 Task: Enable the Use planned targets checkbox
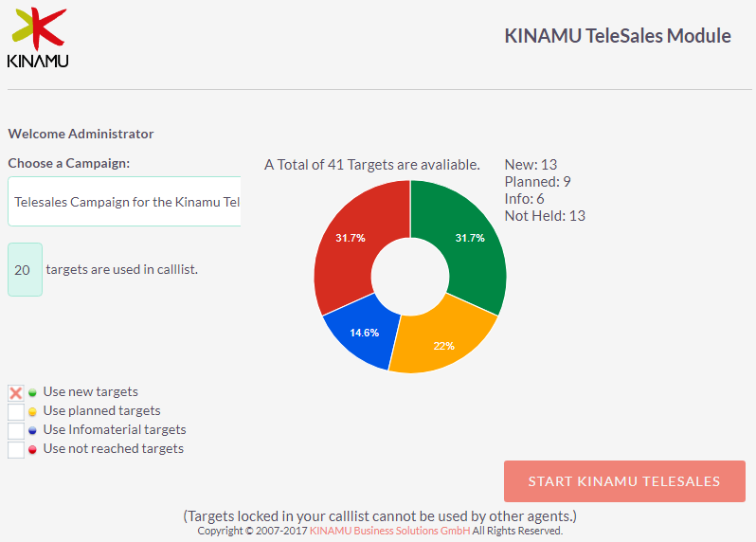click(16, 412)
